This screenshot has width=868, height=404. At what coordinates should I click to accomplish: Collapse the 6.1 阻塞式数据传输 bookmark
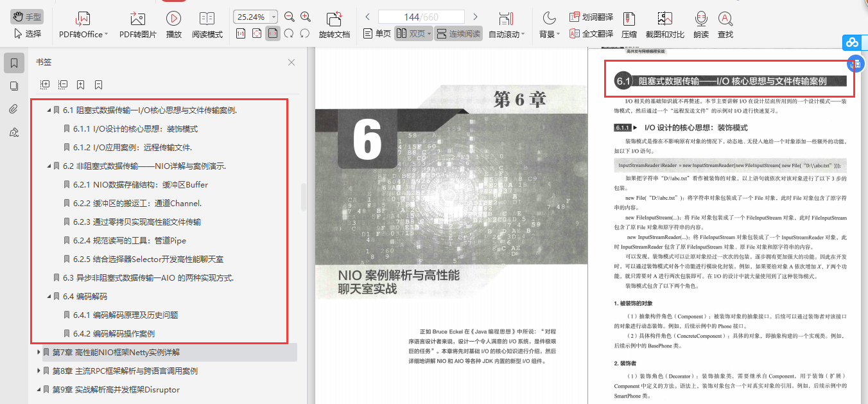pyautogui.click(x=48, y=110)
